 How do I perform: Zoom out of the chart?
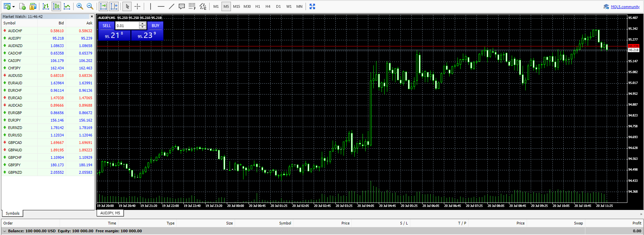pyautogui.click(x=90, y=6)
